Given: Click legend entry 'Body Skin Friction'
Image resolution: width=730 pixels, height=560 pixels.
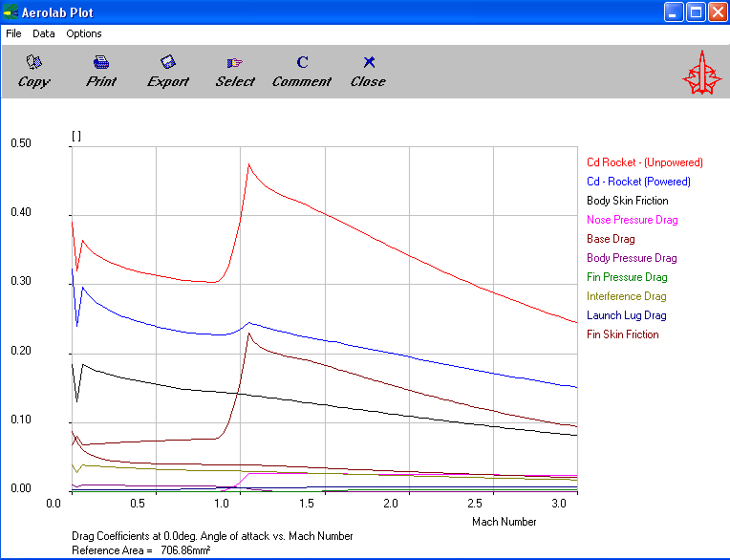Looking at the screenshot, I should [628, 201].
